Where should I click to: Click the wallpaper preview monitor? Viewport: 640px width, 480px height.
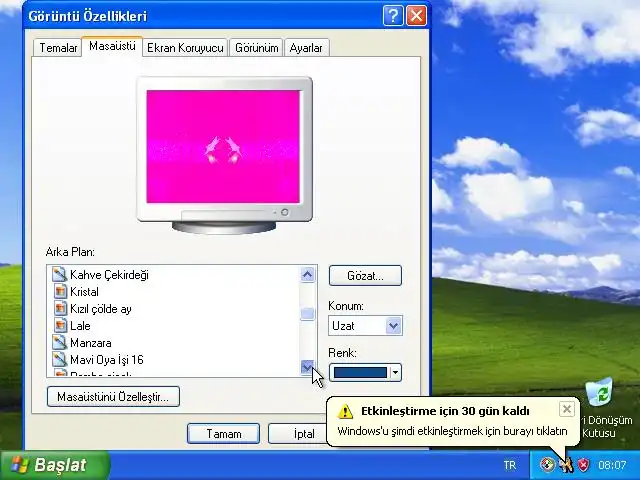click(224, 155)
